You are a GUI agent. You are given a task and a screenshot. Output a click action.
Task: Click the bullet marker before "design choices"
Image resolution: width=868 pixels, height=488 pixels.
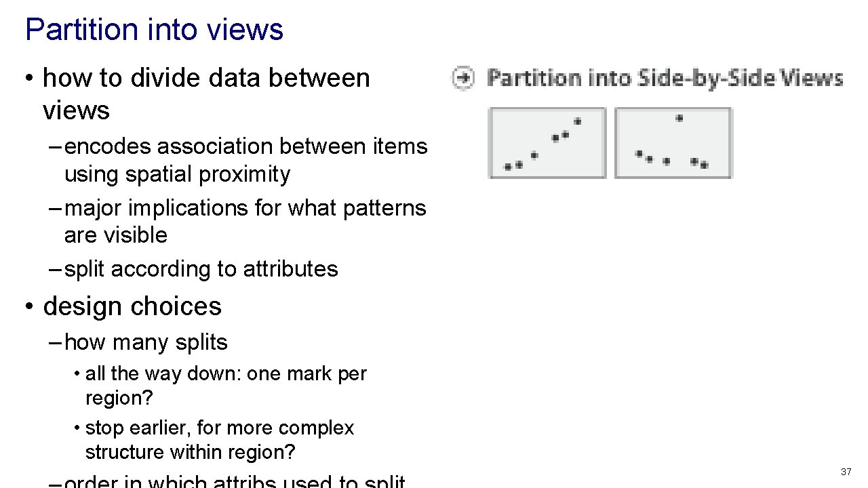tap(29, 307)
